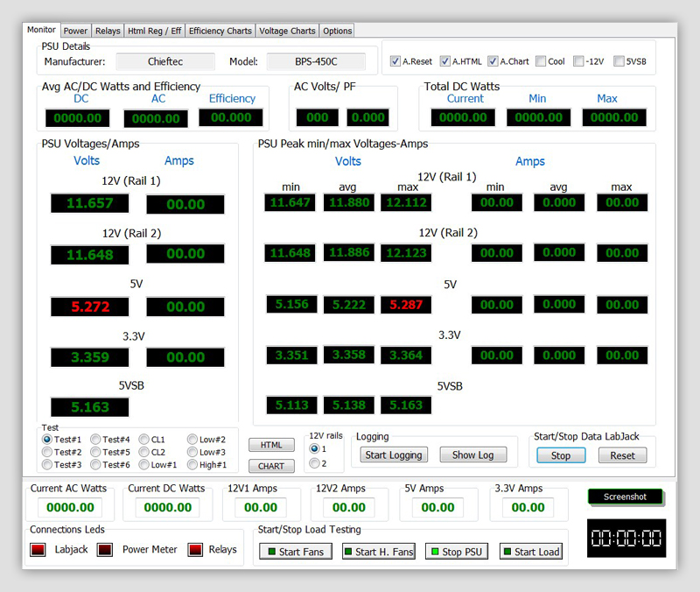Select the CL1 test option
This screenshot has width=700, height=592.
143,440
